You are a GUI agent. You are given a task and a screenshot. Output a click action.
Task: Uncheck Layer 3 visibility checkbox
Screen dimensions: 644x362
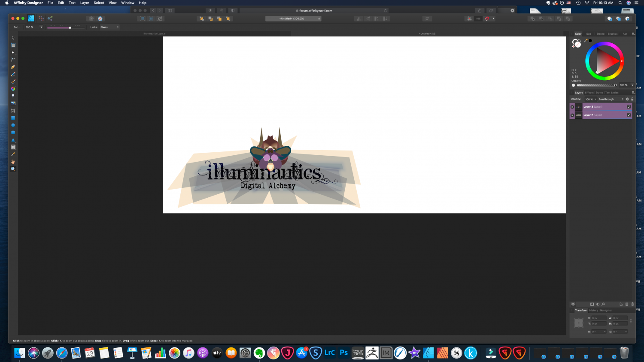point(629,107)
